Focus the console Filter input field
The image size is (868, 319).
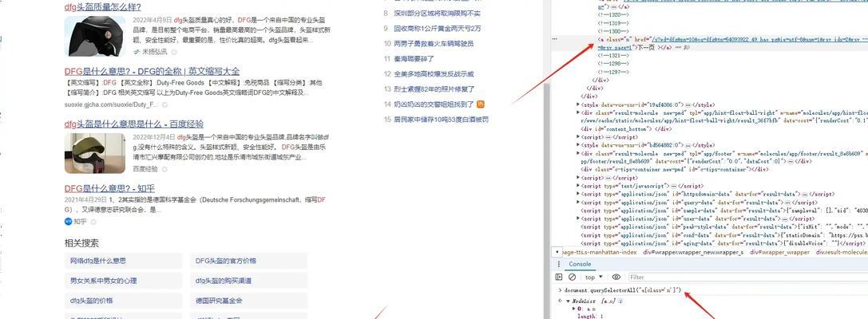coord(747,277)
